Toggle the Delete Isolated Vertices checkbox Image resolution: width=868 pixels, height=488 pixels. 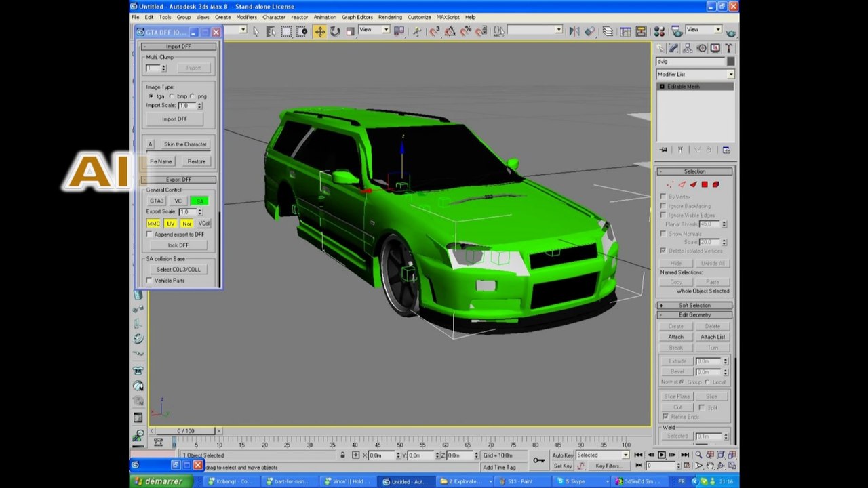pos(663,251)
